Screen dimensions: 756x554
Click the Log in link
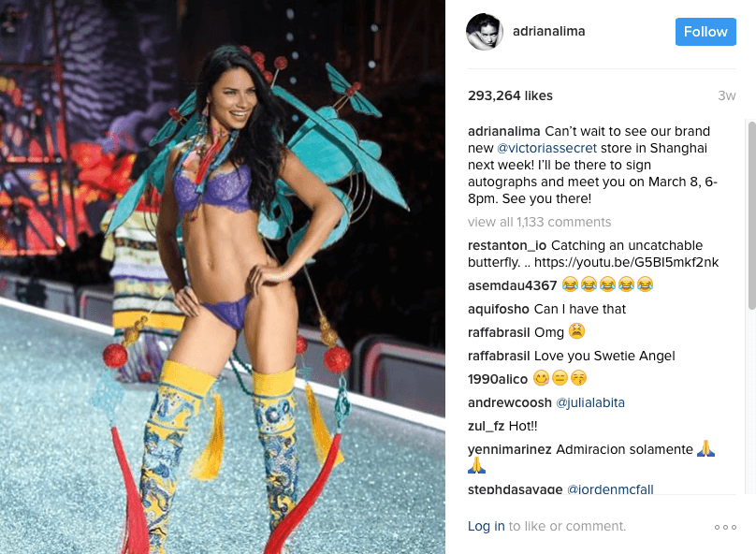pos(486,526)
